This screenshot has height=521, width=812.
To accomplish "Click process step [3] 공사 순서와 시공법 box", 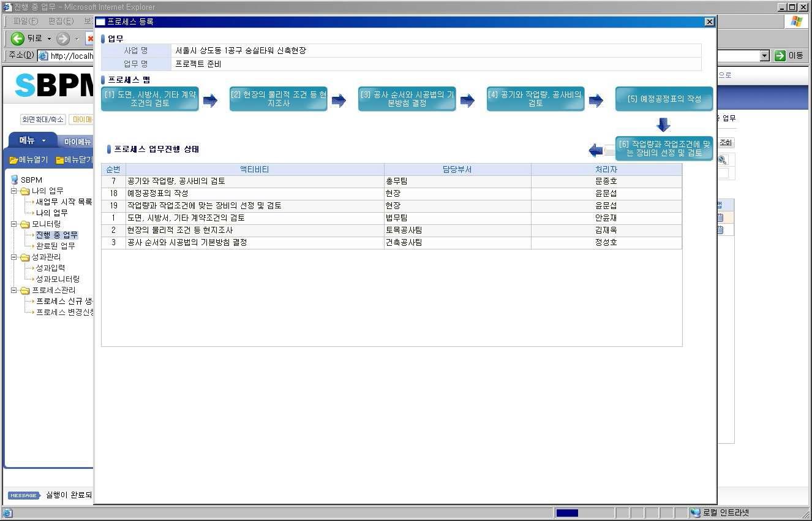I will [407, 99].
